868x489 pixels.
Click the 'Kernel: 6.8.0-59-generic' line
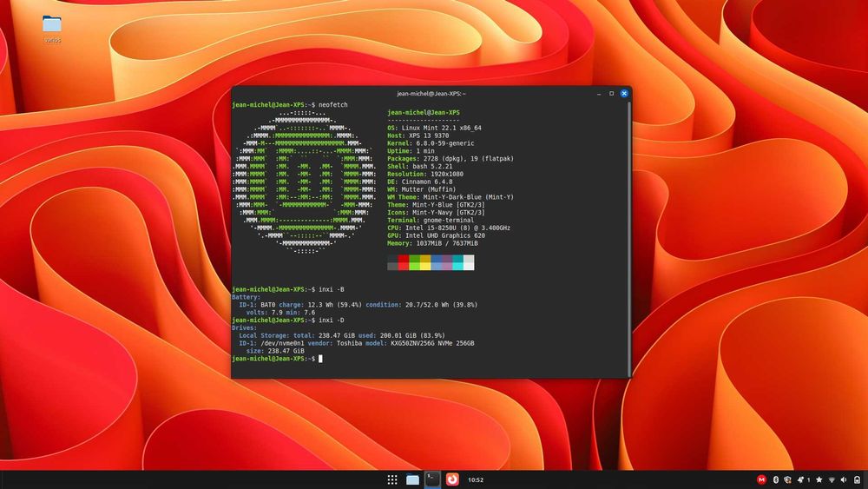coord(431,143)
